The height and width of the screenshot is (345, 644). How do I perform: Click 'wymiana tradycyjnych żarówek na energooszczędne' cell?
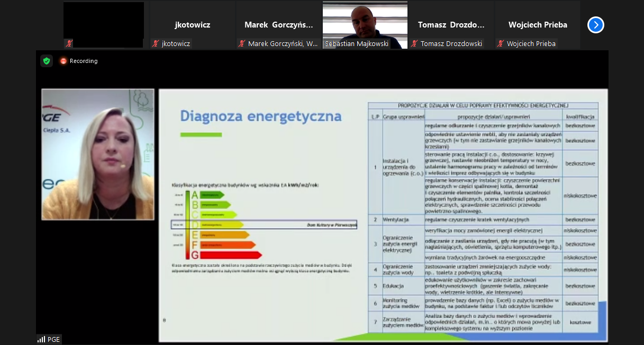493,257
